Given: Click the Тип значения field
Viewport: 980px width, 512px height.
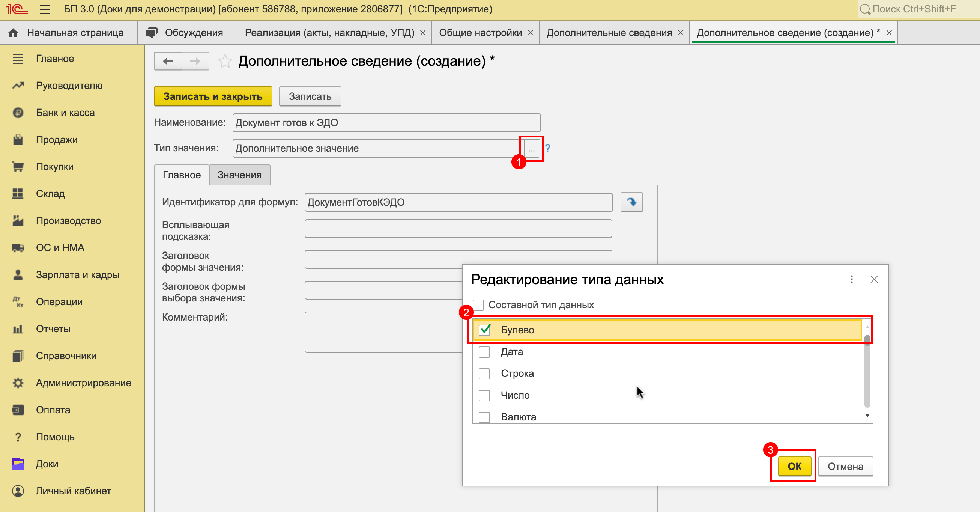Looking at the screenshot, I should [378, 149].
